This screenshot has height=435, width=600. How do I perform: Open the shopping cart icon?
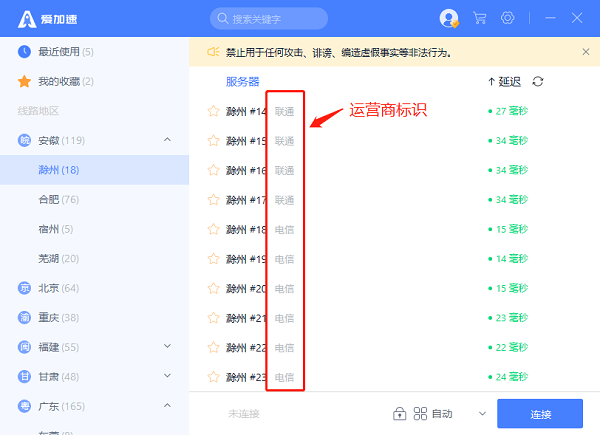(479, 18)
